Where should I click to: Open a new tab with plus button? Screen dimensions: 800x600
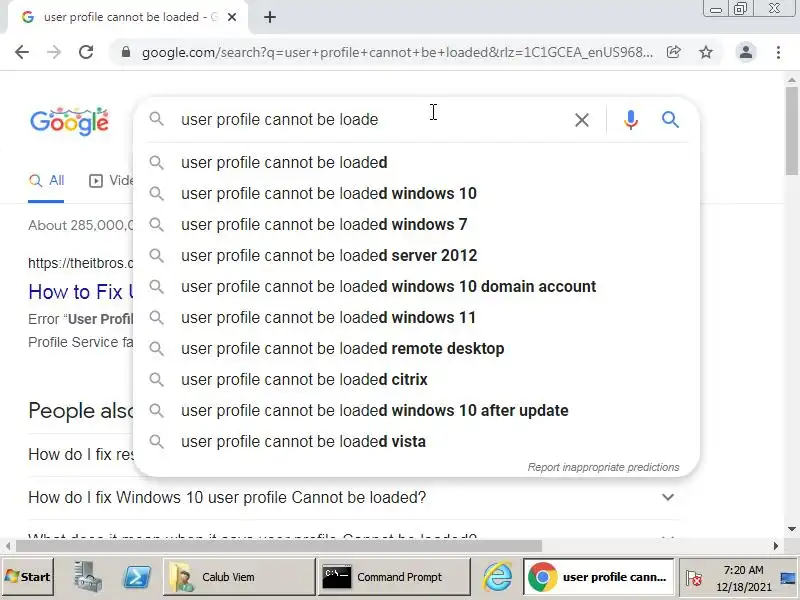click(270, 17)
